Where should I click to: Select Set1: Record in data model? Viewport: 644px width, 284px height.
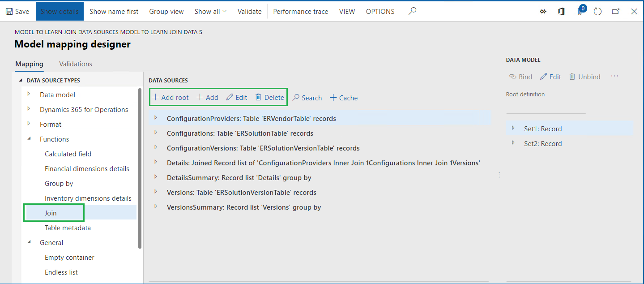point(543,129)
